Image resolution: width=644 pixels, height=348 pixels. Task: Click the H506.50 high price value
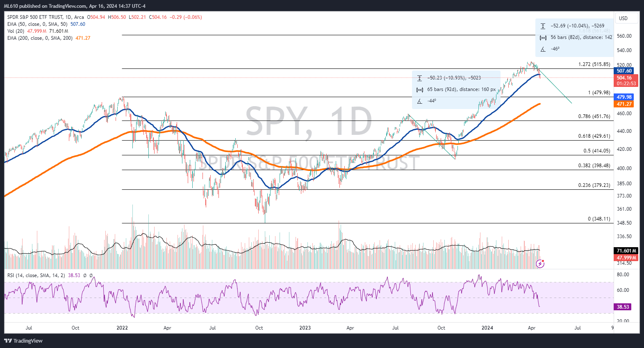(117, 17)
